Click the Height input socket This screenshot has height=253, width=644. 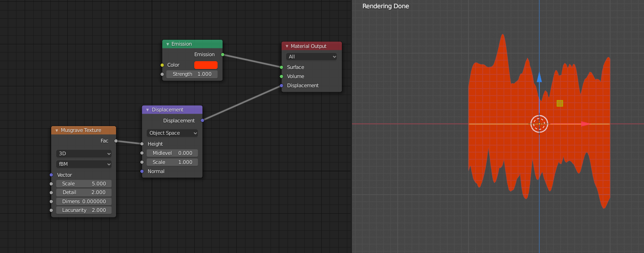(x=142, y=144)
